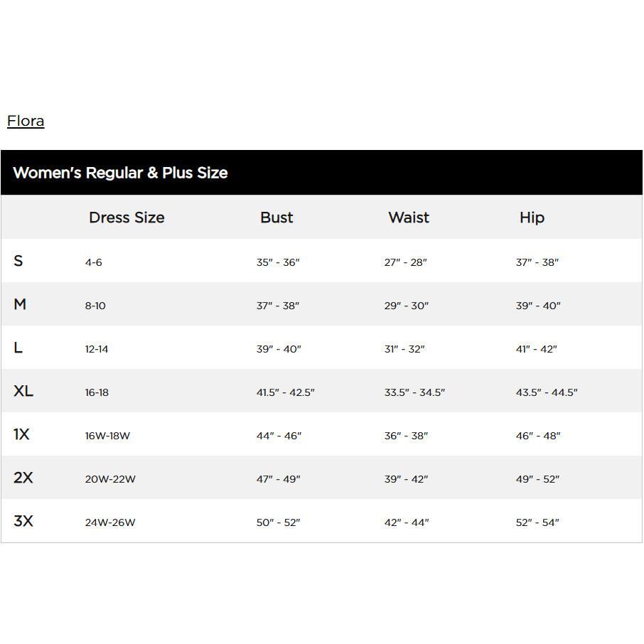This screenshot has width=644, height=644.
Task: Click the 1X size row label
Action: (x=21, y=434)
